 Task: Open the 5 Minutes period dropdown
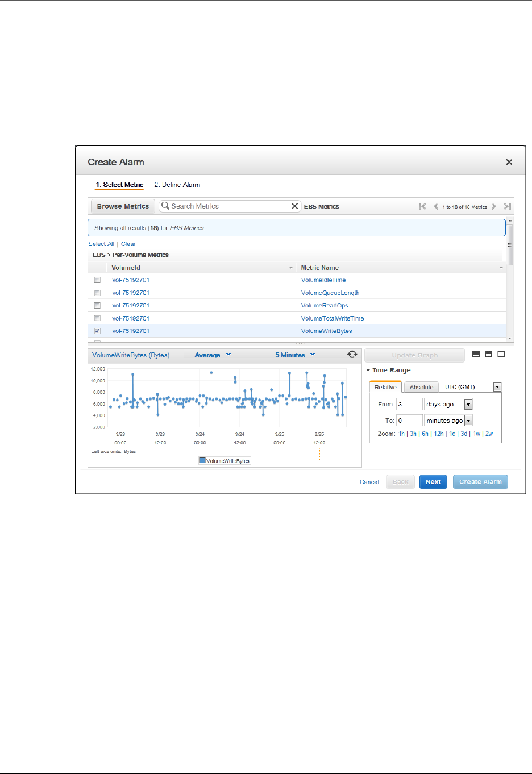pyautogui.click(x=295, y=355)
